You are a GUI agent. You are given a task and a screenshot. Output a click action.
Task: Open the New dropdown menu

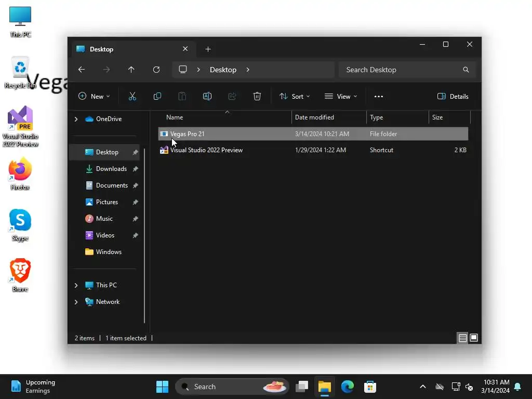pos(94,96)
